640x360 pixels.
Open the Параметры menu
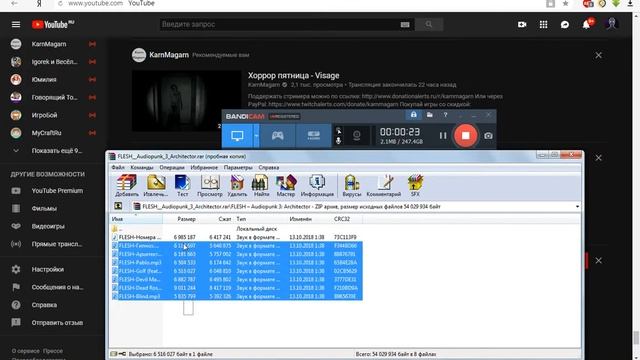click(238, 167)
